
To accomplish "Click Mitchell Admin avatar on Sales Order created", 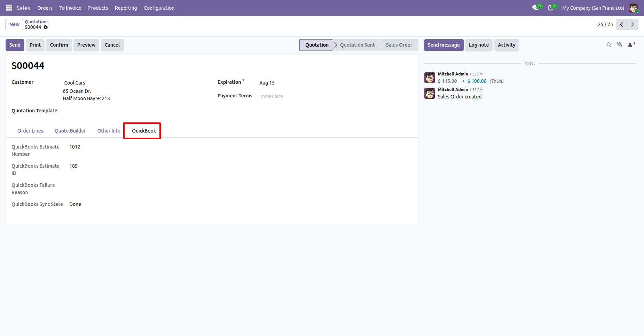I will coord(430,93).
